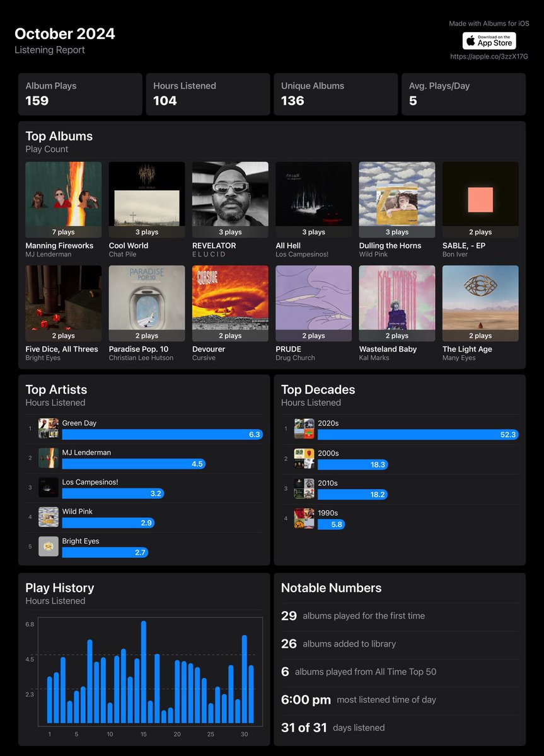Image resolution: width=544 pixels, height=756 pixels.
Task: Click the Top Decades section heading
Action: click(318, 389)
